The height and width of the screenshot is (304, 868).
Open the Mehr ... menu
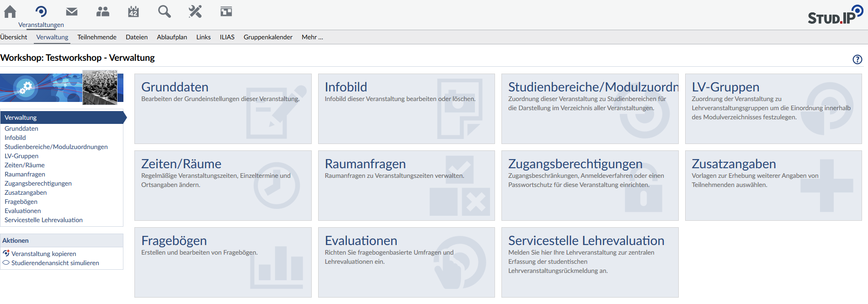click(312, 37)
